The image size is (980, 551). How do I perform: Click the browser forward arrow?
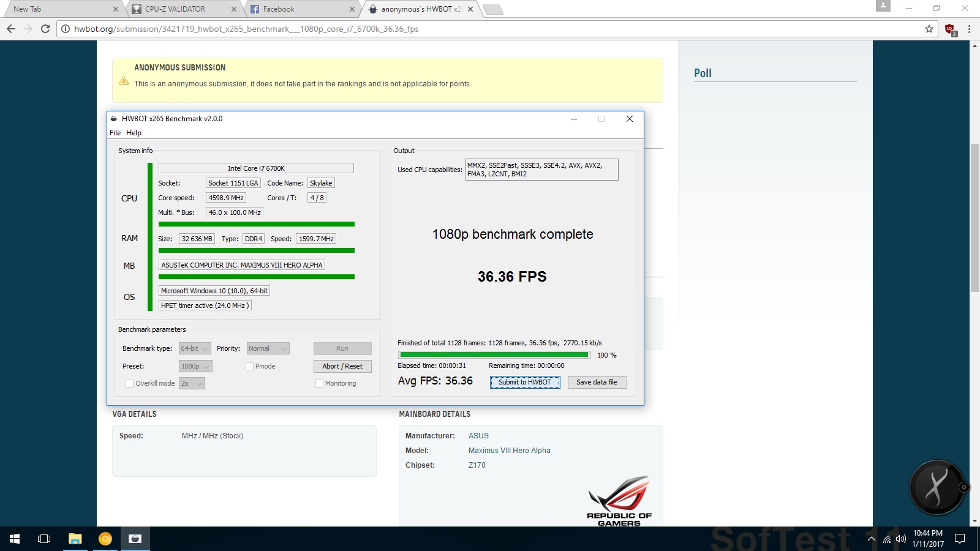[28, 29]
